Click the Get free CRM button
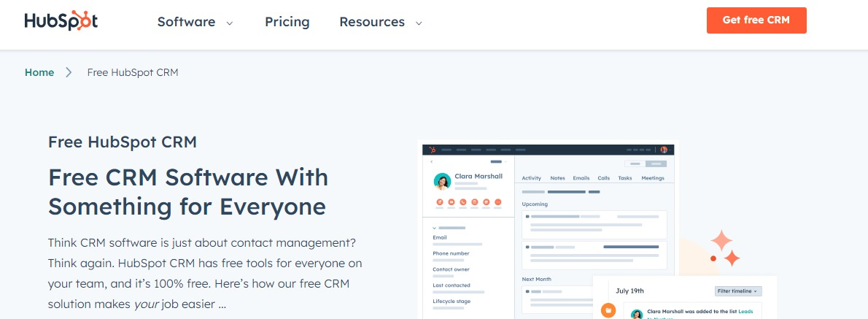868x319 pixels. [x=756, y=20]
